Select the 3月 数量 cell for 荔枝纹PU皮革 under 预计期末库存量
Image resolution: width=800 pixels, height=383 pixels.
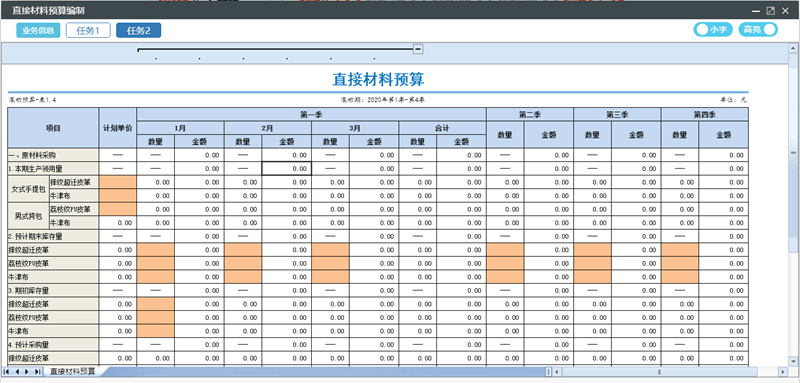point(331,264)
